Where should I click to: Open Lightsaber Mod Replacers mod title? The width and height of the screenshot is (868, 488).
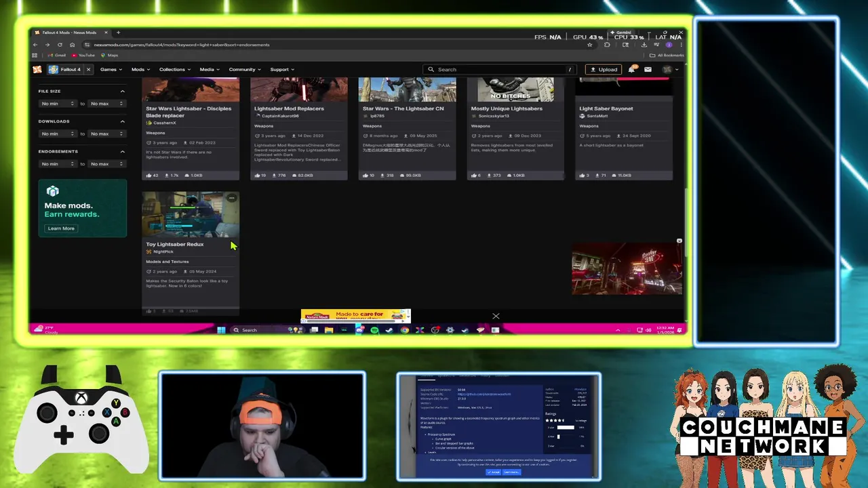(x=289, y=108)
